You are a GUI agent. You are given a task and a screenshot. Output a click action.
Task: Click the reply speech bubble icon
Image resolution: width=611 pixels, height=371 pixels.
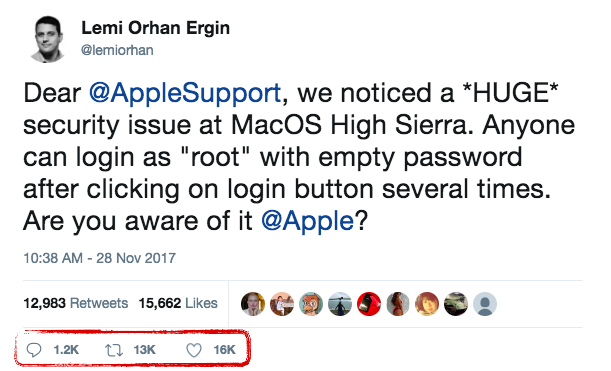tap(34, 350)
